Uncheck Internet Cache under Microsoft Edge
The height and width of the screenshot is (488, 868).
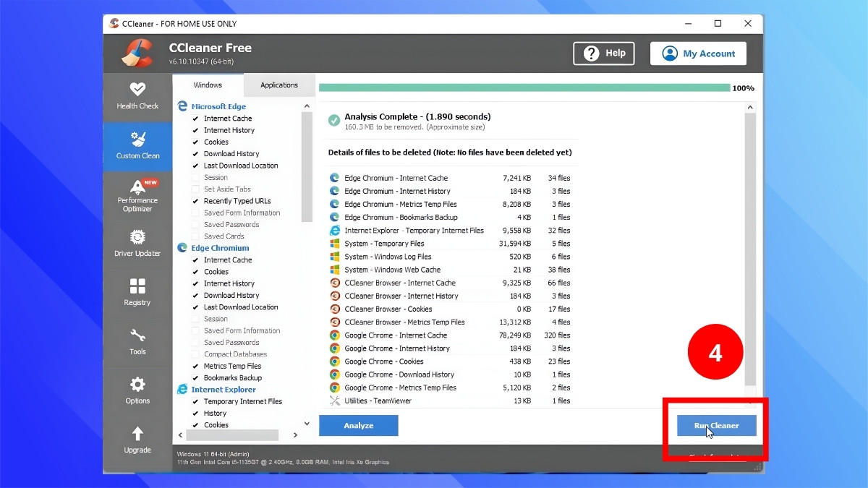click(x=196, y=119)
